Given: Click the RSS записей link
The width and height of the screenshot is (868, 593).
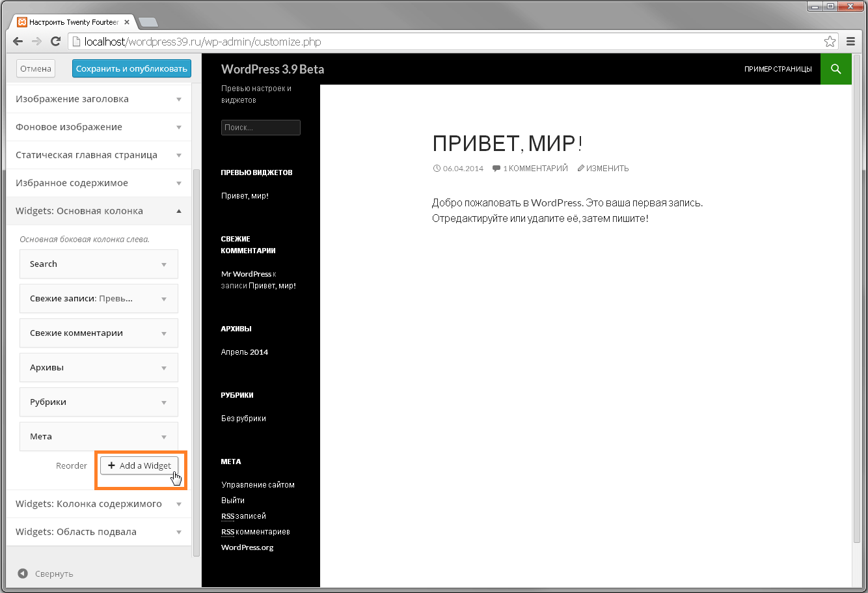Looking at the screenshot, I should point(243,516).
